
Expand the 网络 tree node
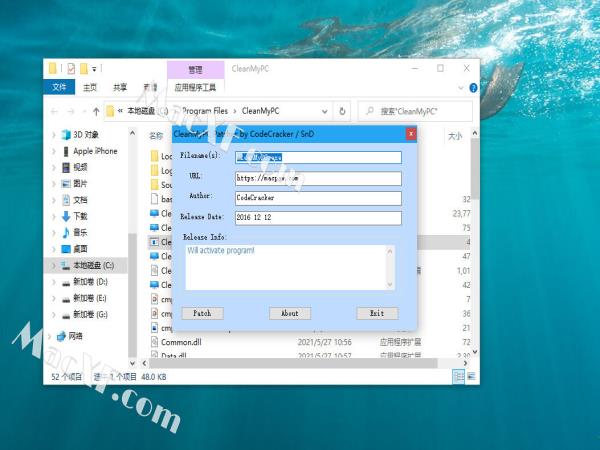(x=49, y=336)
